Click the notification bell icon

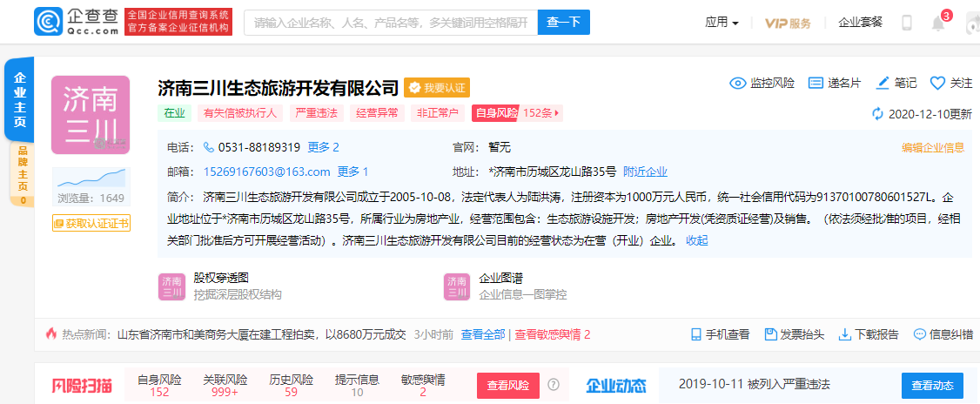tap(938, 24)
